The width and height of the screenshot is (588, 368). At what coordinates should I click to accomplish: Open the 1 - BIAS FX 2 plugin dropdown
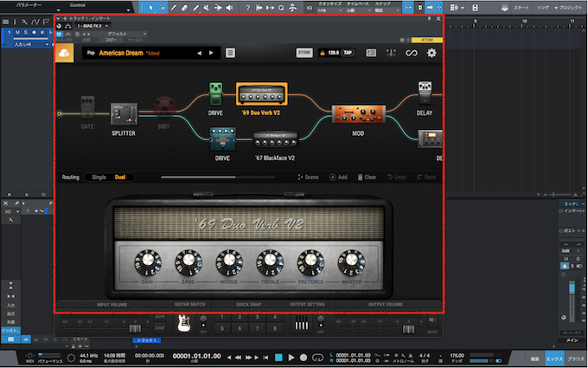coord(92,26)
